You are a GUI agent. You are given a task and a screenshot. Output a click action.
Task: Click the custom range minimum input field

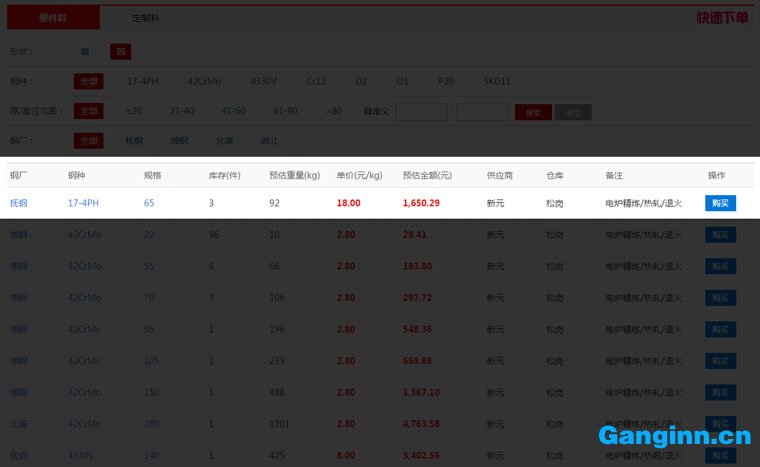[421, 112]
